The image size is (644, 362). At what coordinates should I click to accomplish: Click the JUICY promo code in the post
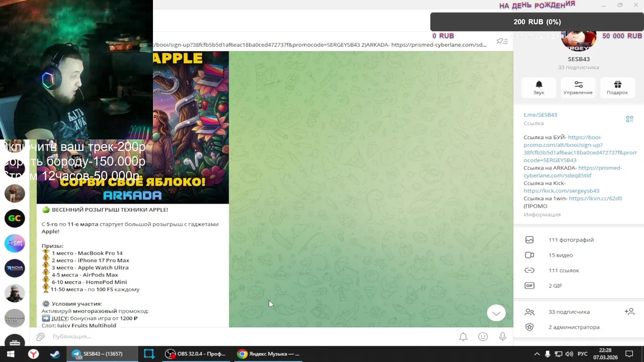(59, 318)
